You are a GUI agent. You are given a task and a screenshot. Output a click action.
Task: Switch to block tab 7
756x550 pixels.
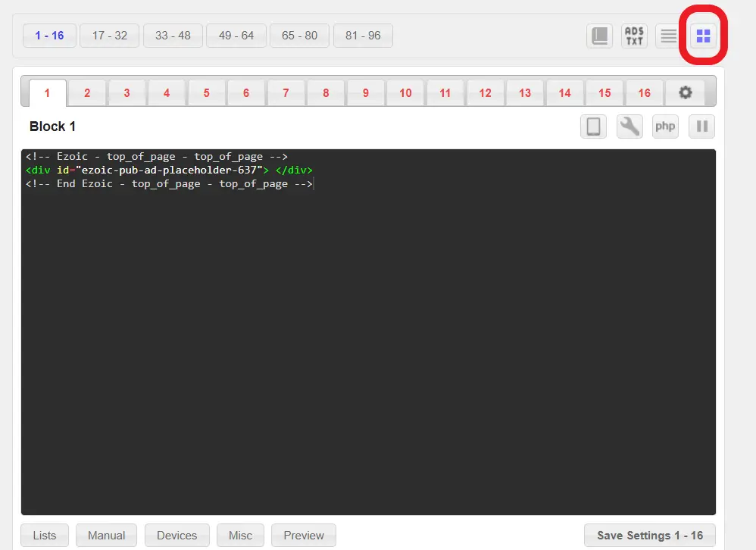coord(286,93)
